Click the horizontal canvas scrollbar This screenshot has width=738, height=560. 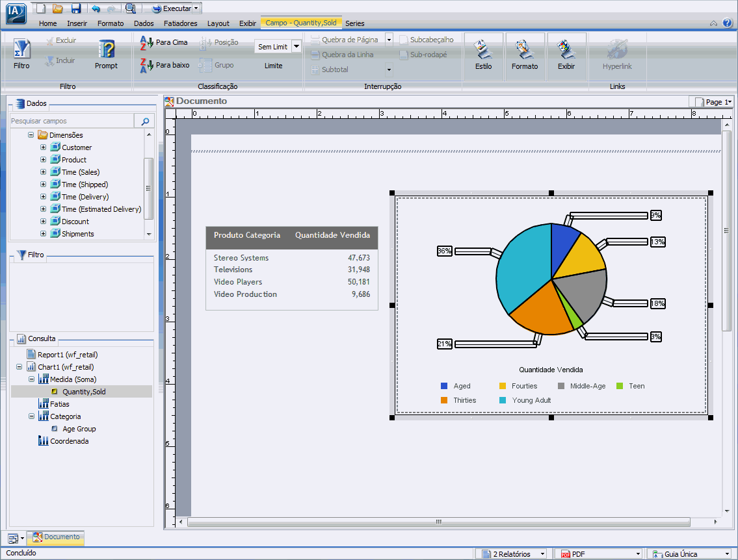coord(439,522)
